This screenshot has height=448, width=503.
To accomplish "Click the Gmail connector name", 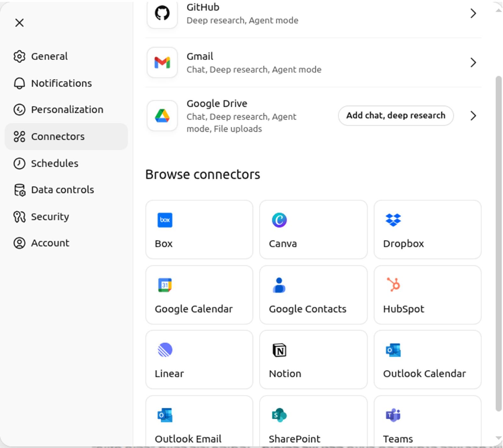I will pos(200,56).
